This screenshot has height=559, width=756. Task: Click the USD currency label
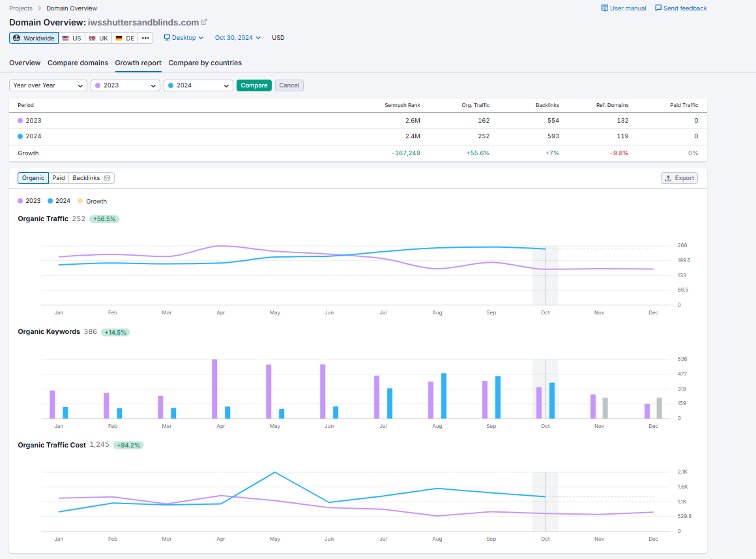coord(278,38)
